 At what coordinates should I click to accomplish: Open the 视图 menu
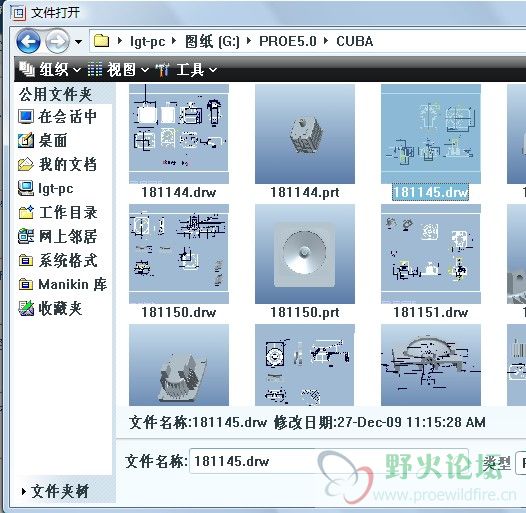118,69
